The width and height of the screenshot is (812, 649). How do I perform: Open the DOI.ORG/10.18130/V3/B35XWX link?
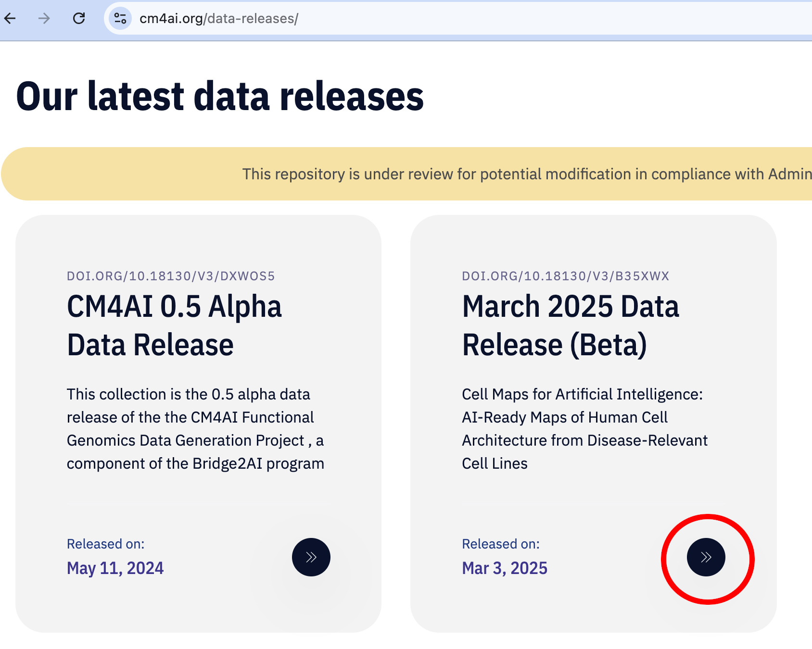click(x=566, y=276)
